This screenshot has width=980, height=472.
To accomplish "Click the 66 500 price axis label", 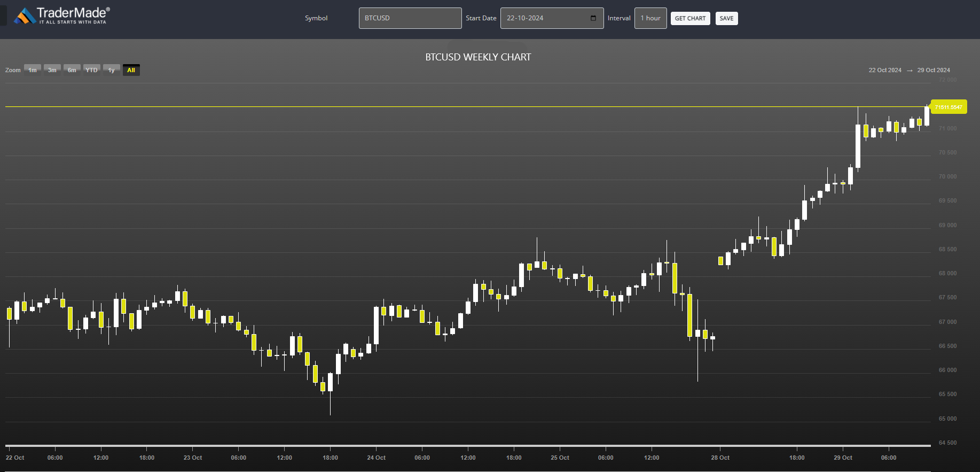I will [x=948, y=346].
